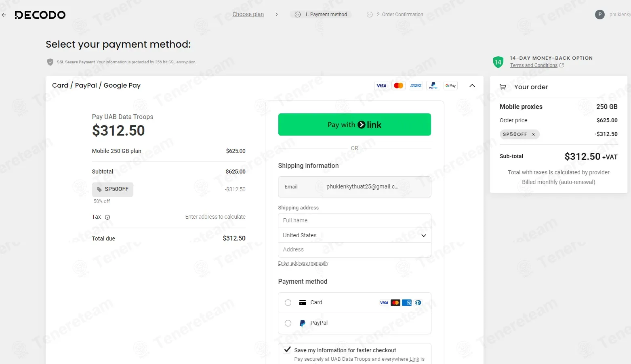Click the Visa logo in the panel header
This screenshot has height=364, width=631.
(x=381, y=86)
